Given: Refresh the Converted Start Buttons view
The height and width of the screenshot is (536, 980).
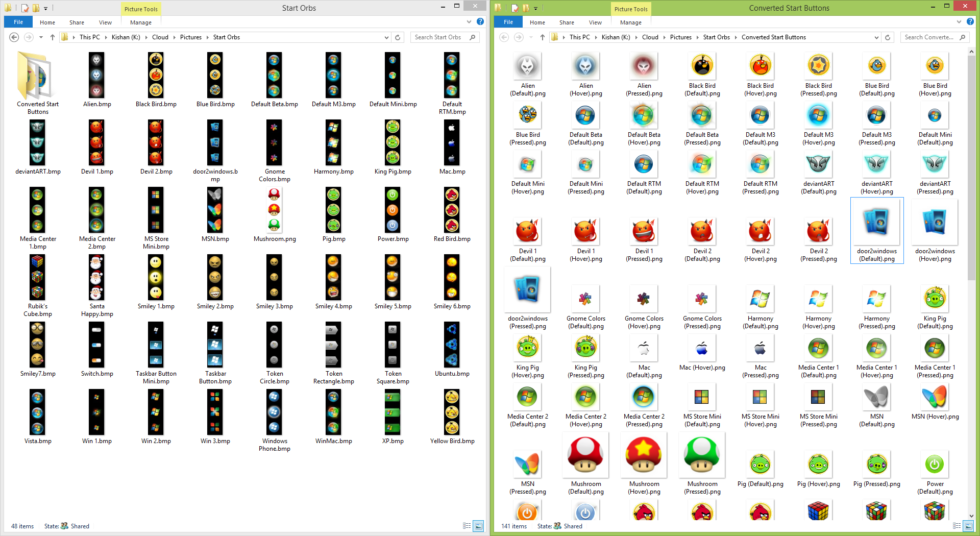Looking at the screenshot, I should point(888,37).
